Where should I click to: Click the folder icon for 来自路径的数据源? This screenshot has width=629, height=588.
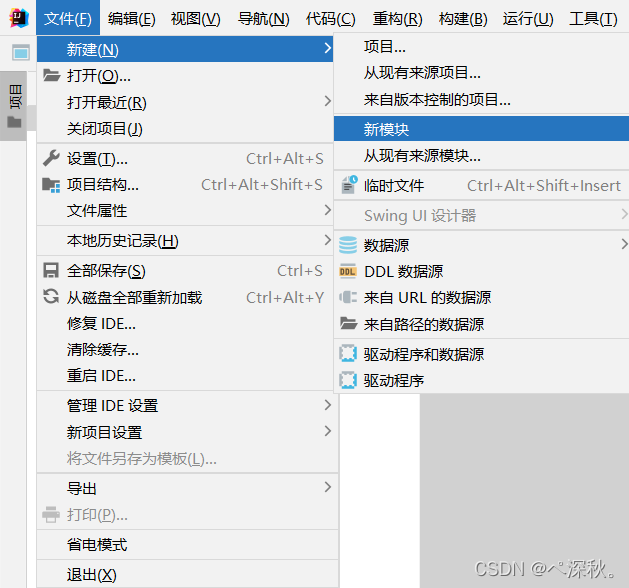pyautogui.click(x=348, y=324)
